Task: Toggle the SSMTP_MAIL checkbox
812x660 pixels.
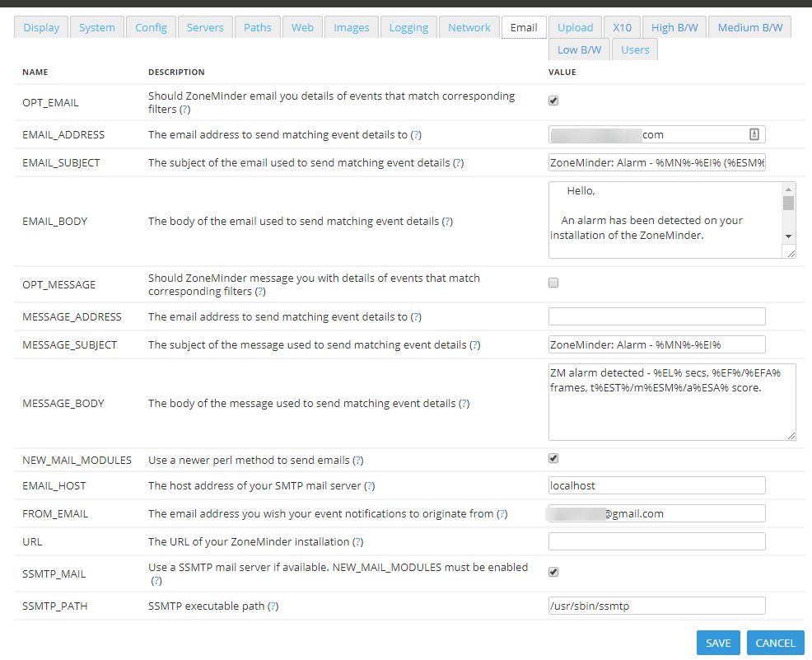Action: 553,572
